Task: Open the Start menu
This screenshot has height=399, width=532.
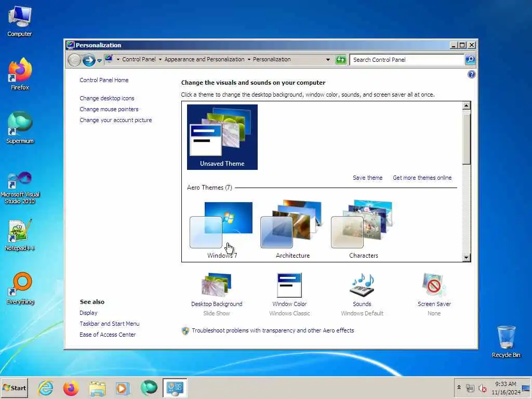Action: pyautogui.click(x=14, y=388)
